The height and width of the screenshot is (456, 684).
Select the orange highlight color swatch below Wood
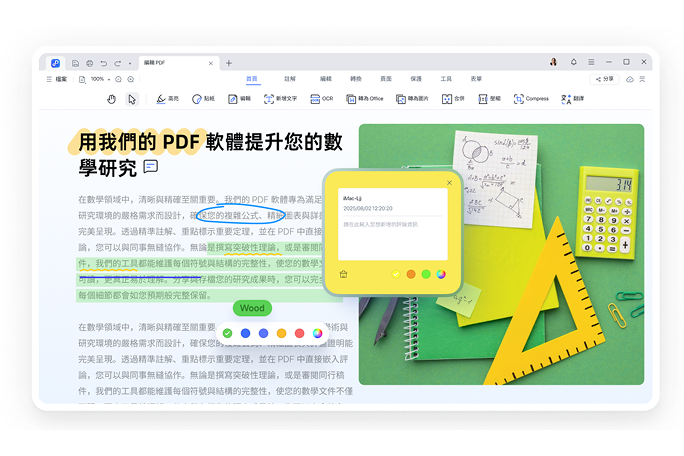(281, 333)
